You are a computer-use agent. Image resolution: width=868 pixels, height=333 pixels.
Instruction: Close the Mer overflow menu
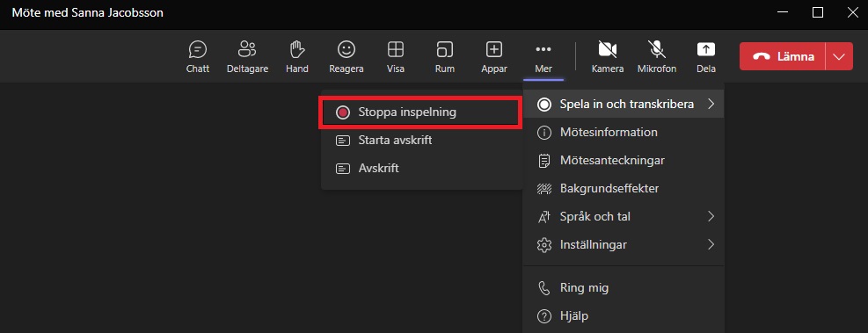[x=543, y=57]
